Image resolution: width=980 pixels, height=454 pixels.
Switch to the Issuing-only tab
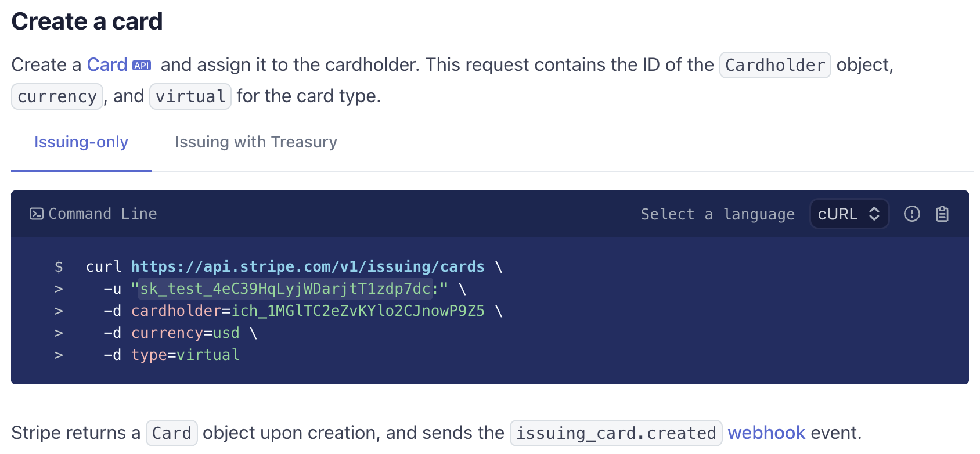[x=81, y=142]
